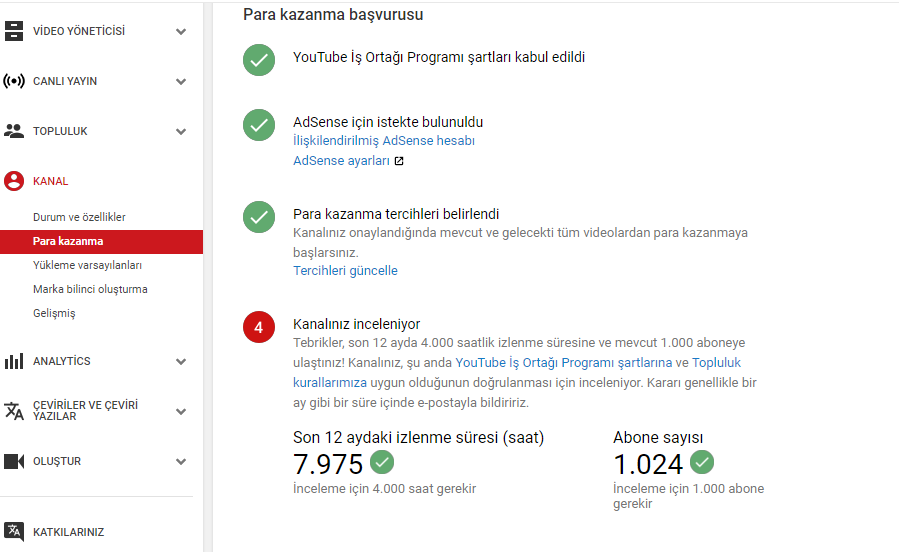Click the Analytics bar chart icon
899x552 pixels.
[x=14, y=361]
